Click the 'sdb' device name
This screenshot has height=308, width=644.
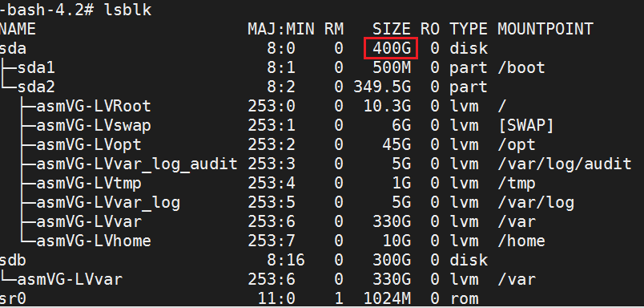click(x=13, y=261)
